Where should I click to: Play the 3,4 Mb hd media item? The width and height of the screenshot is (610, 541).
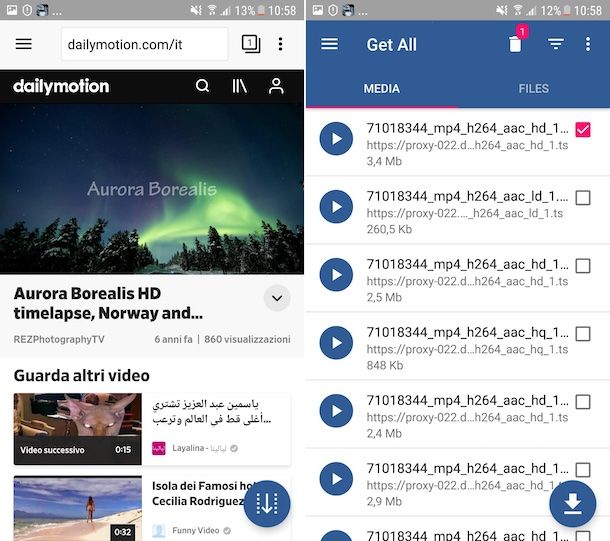click(x=336, y=139)
